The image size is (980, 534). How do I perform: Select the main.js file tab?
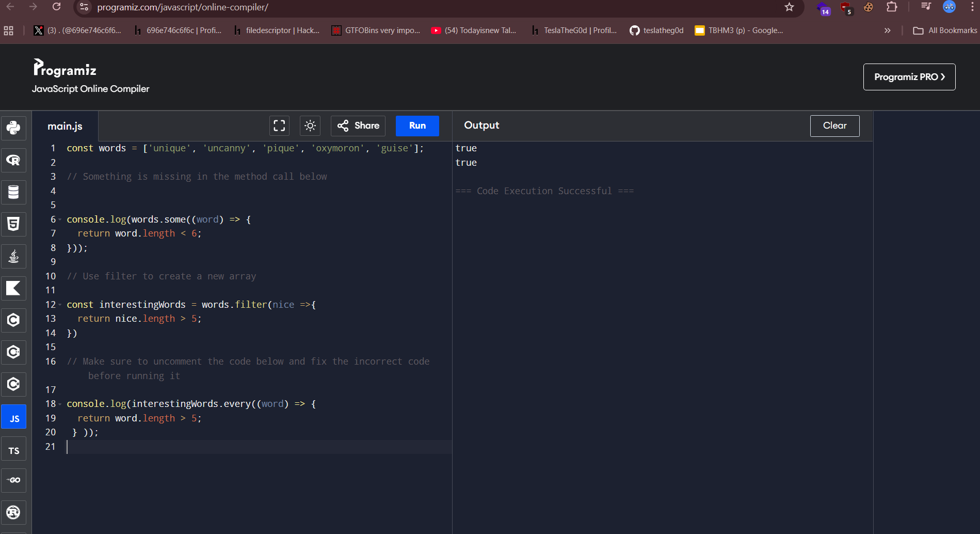click(65, 126)
